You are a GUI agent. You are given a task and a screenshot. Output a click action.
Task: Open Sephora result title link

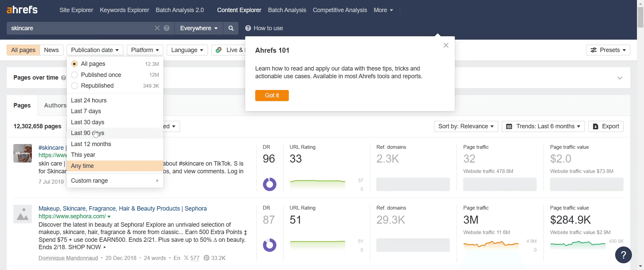click(x=122, y=209)
